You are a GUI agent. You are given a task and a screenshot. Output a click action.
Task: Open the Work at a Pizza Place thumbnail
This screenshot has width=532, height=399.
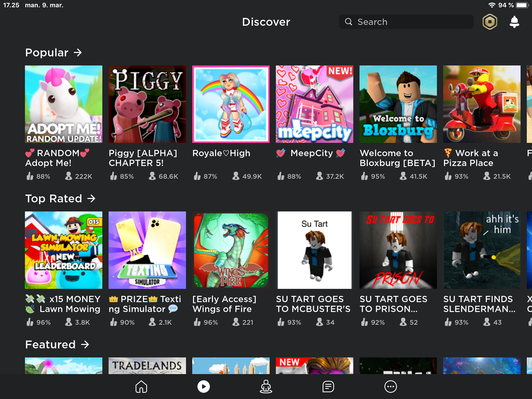pos(482,104)
